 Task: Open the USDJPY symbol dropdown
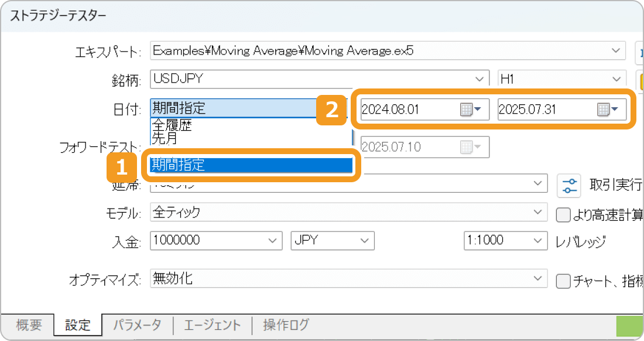tap(480, 79)
